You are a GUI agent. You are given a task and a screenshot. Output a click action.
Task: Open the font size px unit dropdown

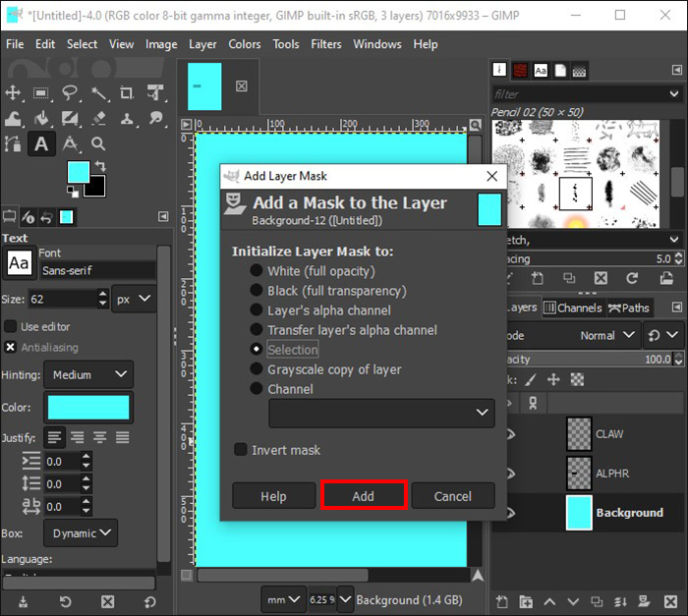(x=134, y=300)
